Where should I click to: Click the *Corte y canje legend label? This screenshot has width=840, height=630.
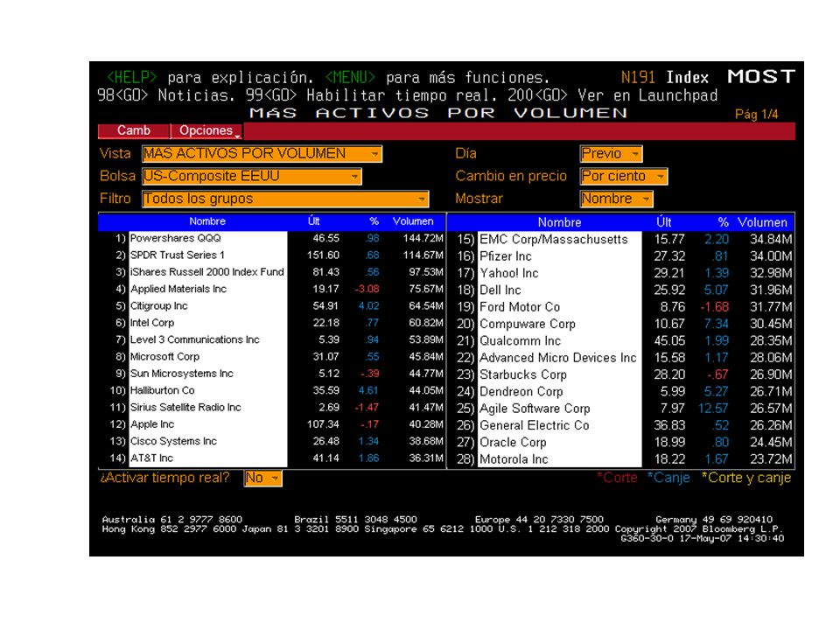[x=746, y=478]
